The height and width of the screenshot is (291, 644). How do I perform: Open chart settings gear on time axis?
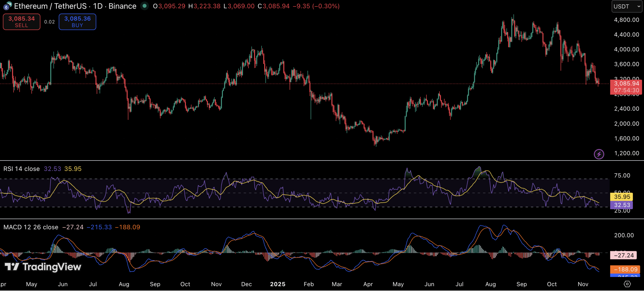click(627, 284)
